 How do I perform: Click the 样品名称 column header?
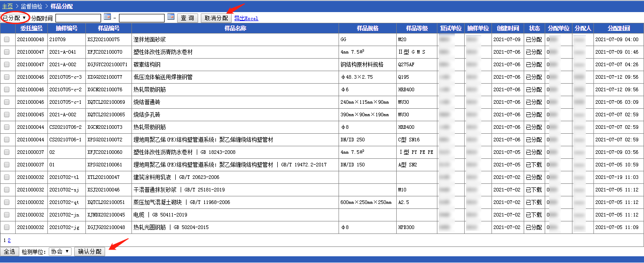coord(235,28)
